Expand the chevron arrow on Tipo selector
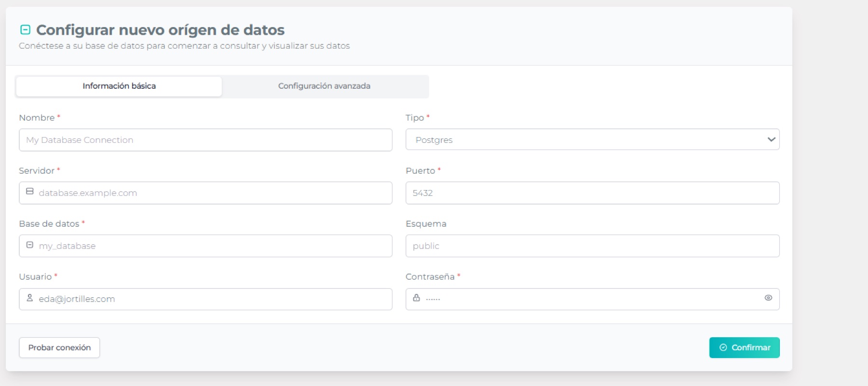The image size is (868, 386). 771,140
